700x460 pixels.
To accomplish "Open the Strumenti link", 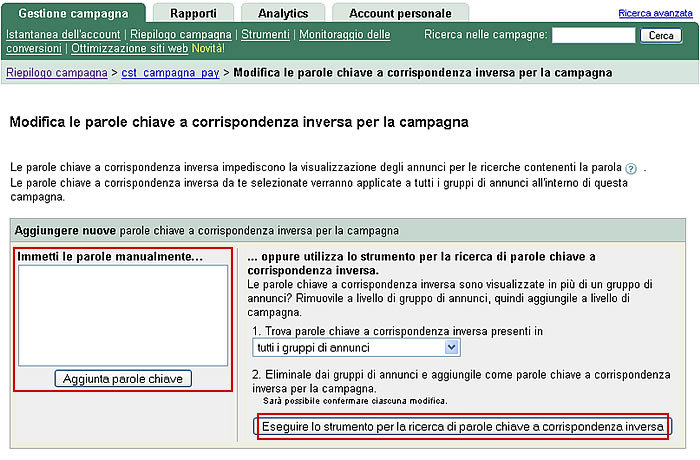I will pos(266,34).
